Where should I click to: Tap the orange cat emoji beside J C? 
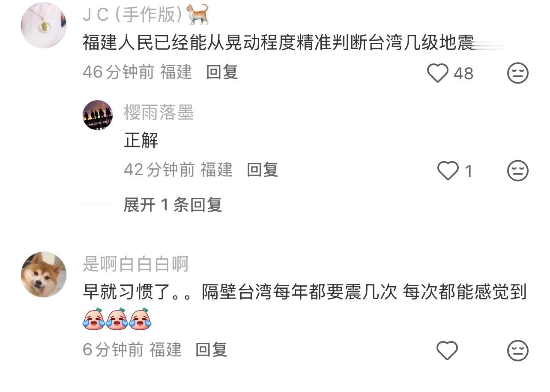(198, 15)
